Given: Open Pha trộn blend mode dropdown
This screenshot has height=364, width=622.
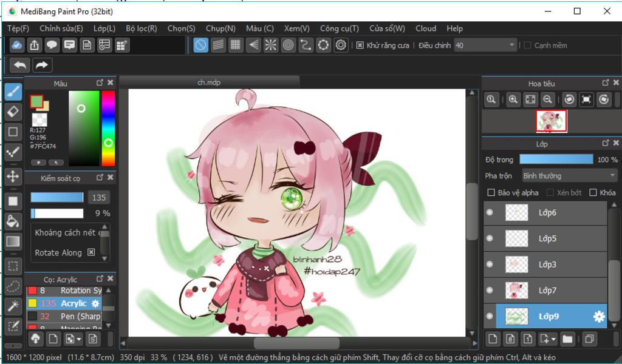Looking at the screenshot, I should [569, 175].
